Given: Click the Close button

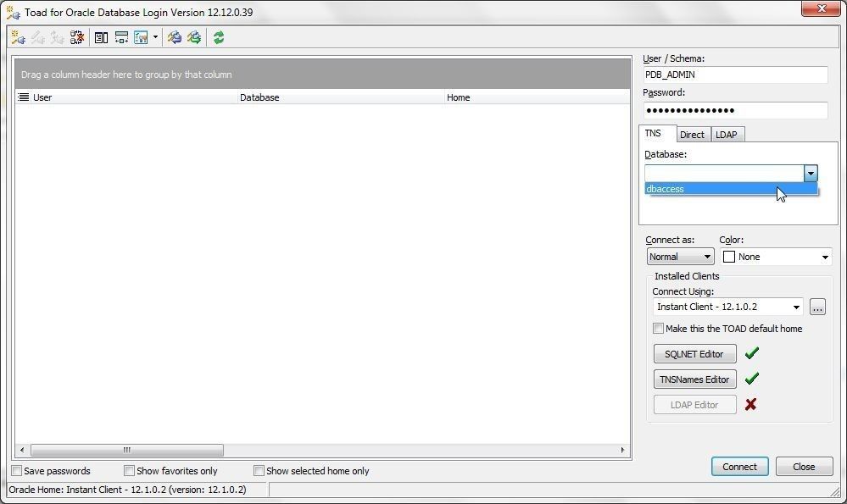Looking at the screenshot, I should tap(804, 466).
